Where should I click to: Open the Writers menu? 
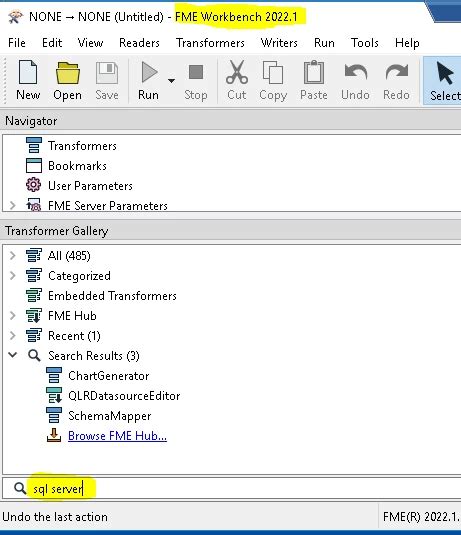pyautogui.click(x=279, y=43)
